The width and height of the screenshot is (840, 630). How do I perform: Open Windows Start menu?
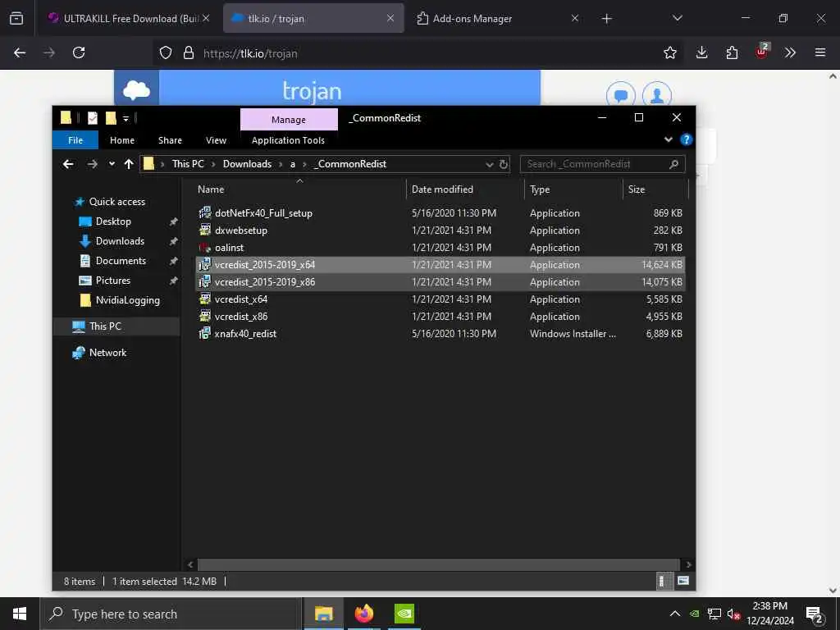click(20, 614)
